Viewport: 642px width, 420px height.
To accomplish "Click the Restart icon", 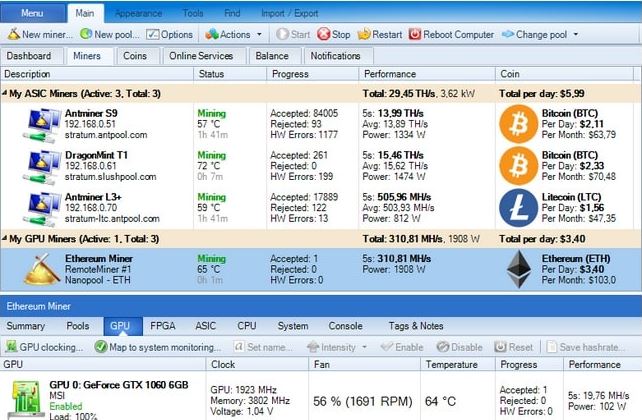I will 364,34.
